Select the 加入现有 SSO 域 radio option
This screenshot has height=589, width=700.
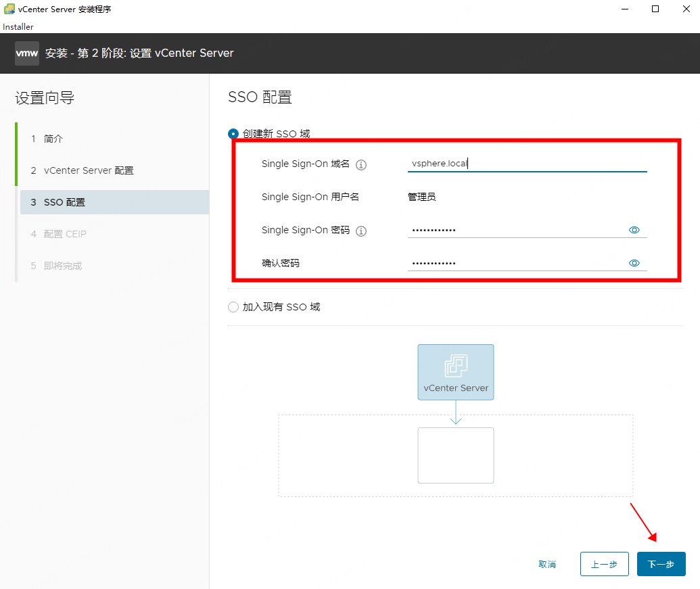[233, 307]
